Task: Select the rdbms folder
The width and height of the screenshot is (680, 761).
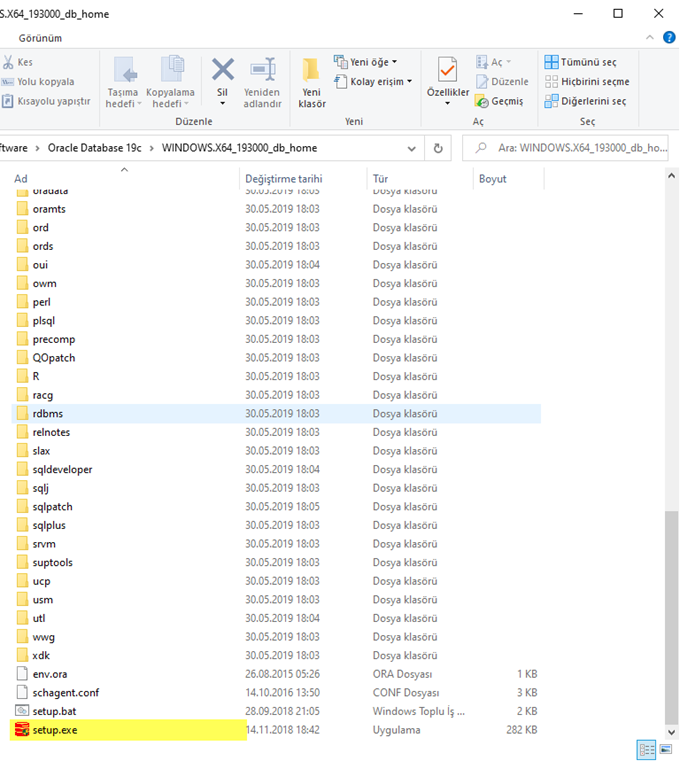Action: [x=48, y=414]
